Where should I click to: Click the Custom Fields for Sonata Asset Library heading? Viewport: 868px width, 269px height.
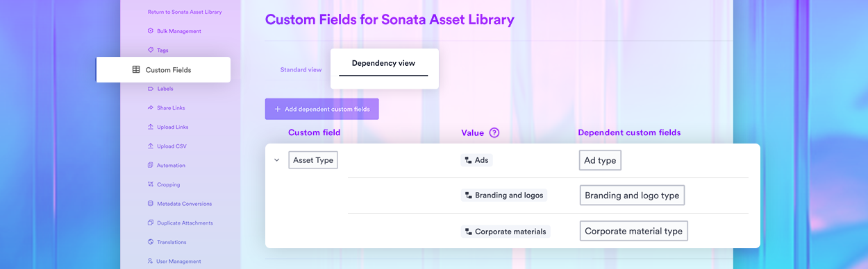(x=390, y=19)
